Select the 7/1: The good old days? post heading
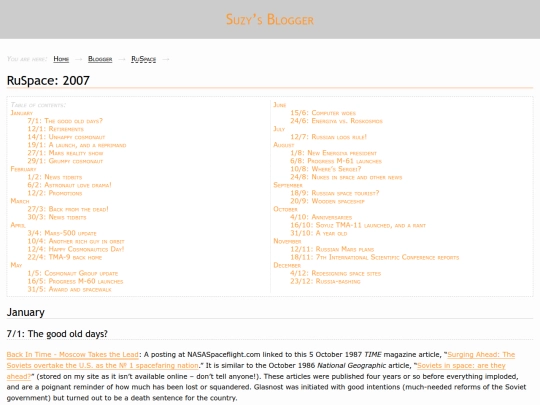 coord(57,334)
